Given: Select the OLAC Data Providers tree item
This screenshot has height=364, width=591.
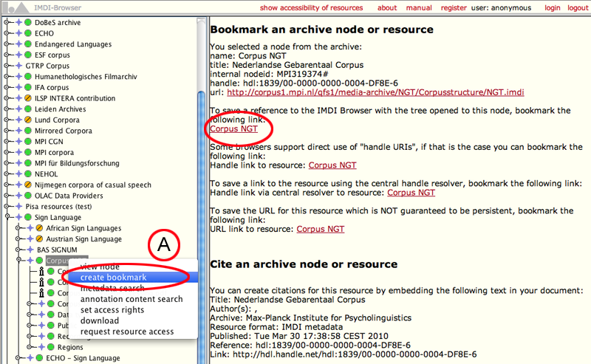Looking at the screenshot, I should click(69, 196).
